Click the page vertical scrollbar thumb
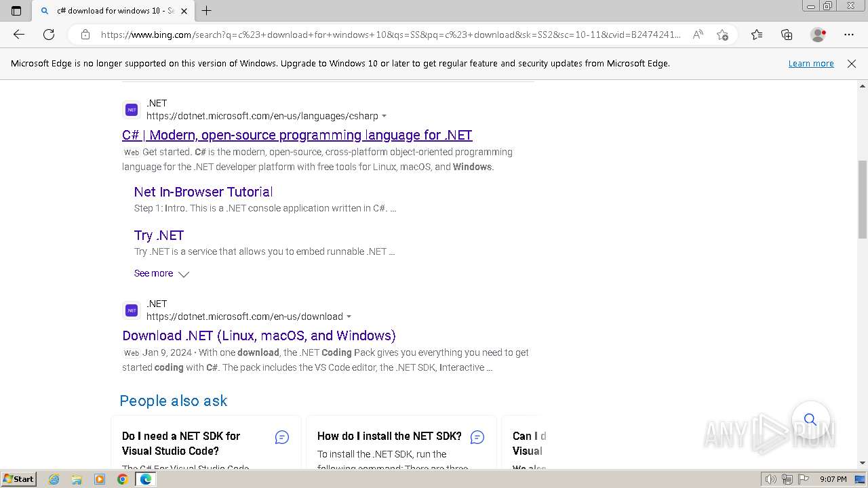Viewport: 868px width, 488px height. 863,199
